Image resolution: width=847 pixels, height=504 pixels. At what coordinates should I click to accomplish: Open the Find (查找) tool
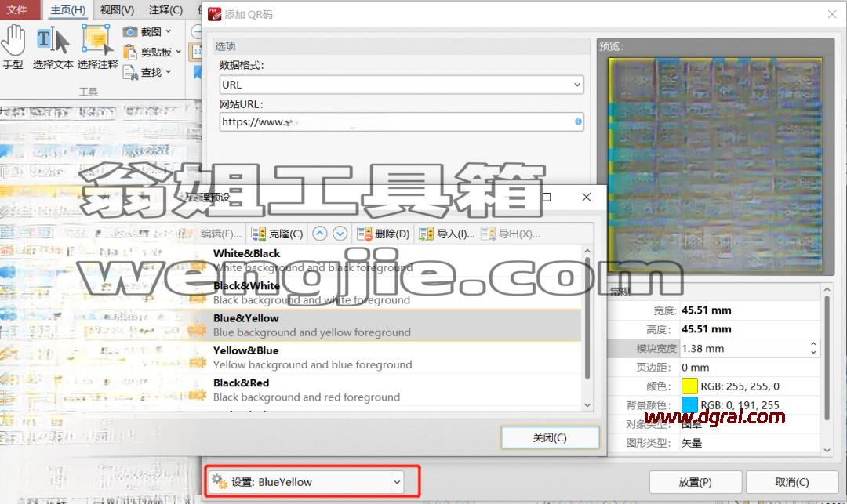pyautogui.click(x=147, y=72)
